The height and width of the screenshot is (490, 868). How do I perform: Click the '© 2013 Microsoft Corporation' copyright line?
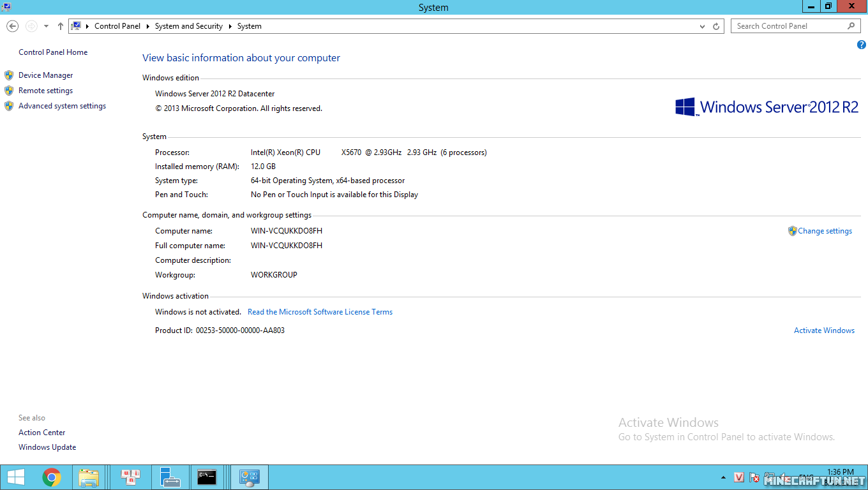click(x=239, y=108)
